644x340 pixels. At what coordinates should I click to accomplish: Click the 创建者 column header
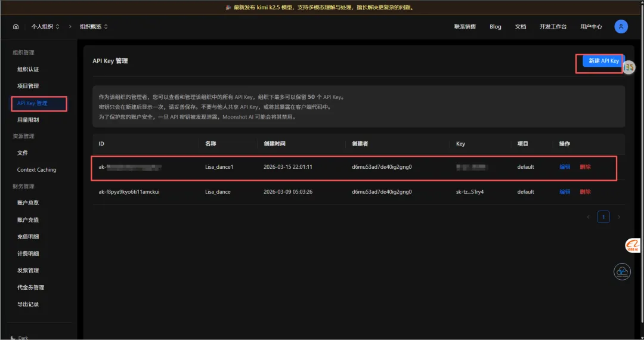pos(360,144)
